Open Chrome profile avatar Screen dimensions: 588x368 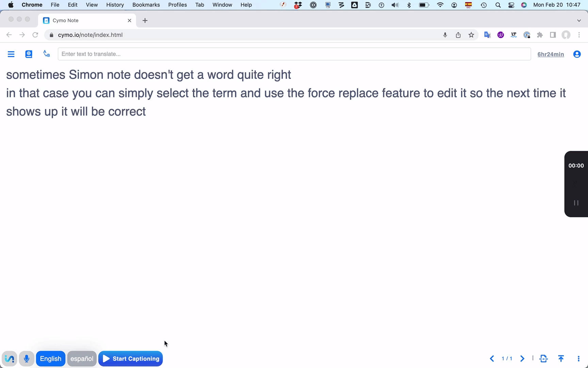(566, 35)
